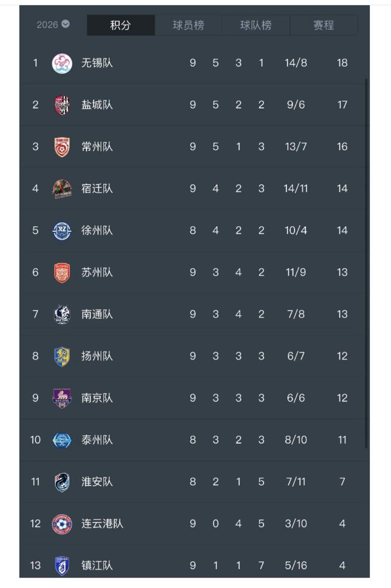
Task: Open the 徐州队 team logo
Action: coord(62,230)
